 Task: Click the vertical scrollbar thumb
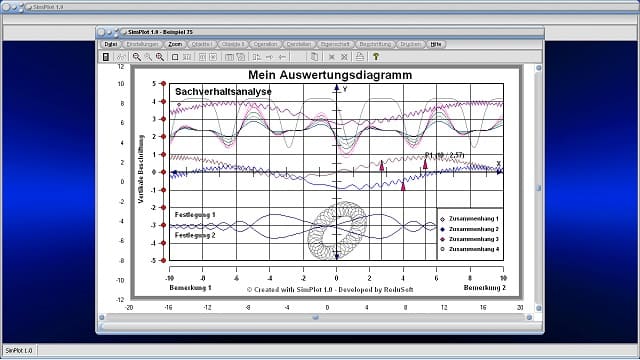(x=538, y=188)
